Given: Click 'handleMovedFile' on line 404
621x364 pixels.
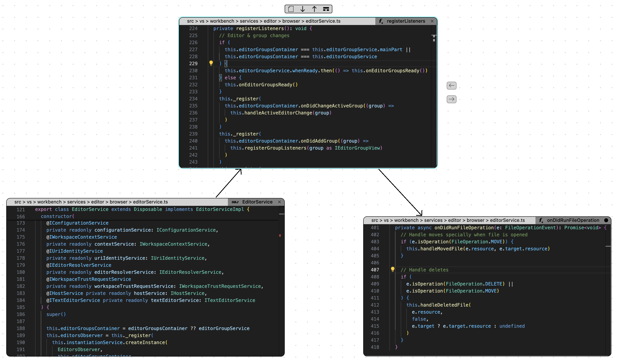Looking at the screenshot, I should click(442, 249).
